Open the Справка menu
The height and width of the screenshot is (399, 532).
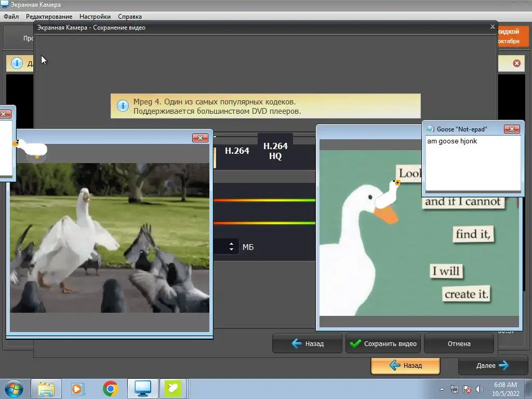[129, 16]
